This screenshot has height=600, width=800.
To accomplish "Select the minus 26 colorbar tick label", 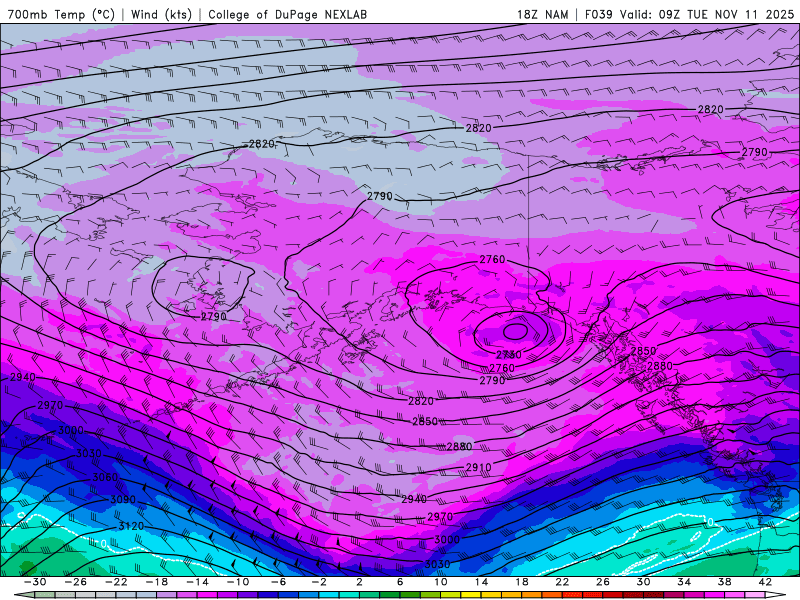I will pyautogui.click(x=76, y=582).
